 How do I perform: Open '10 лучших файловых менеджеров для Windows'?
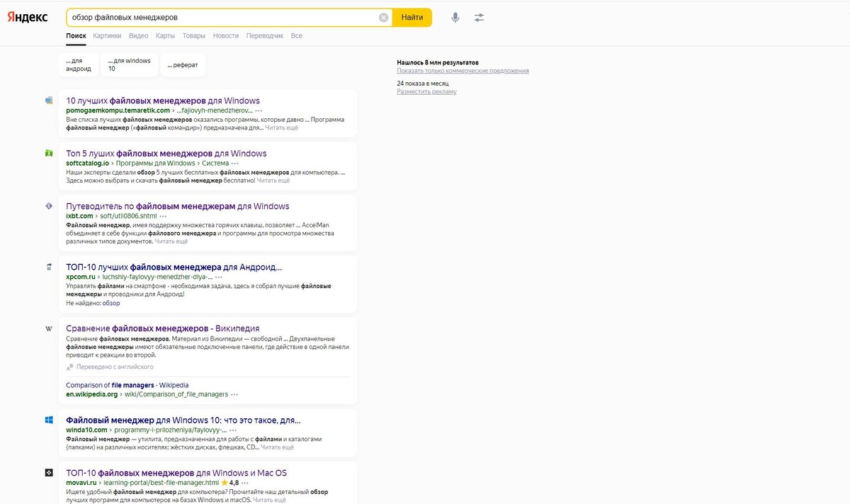pyautogui.click(x=163, y=101)
